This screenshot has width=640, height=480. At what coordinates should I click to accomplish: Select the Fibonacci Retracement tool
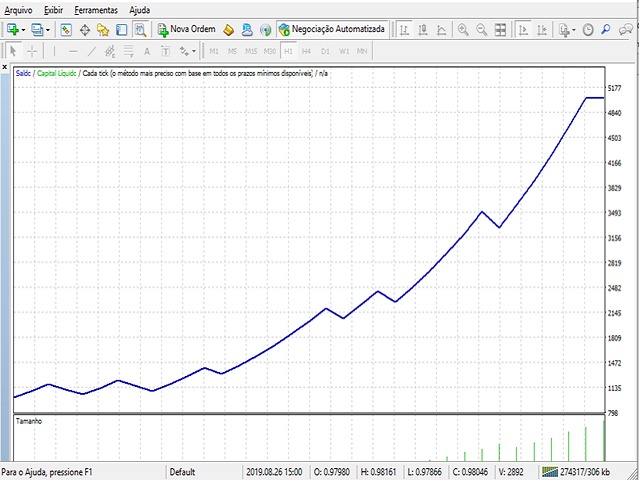click(129, 51)
